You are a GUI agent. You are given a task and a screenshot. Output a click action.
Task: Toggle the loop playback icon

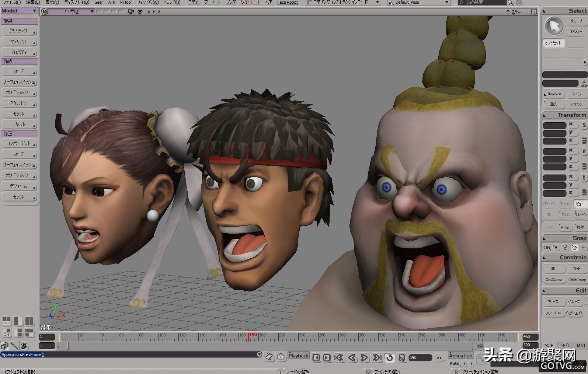point(389,357)
